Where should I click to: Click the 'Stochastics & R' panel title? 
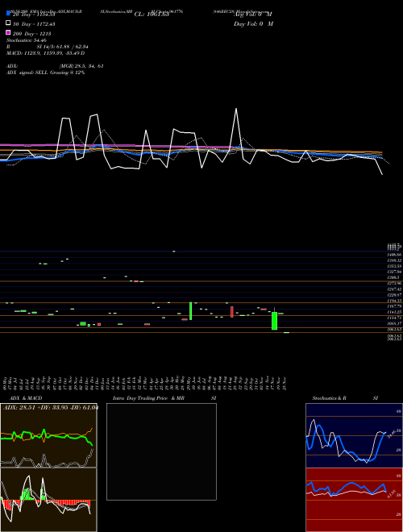pos(329,398)
